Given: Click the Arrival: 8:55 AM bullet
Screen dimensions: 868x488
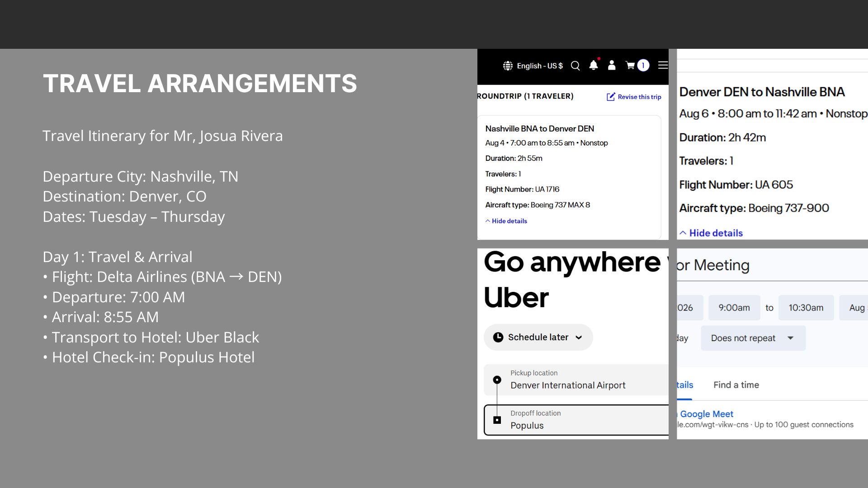Looking at the screenshot, I should pyautogui.click(x=101, y=317).
